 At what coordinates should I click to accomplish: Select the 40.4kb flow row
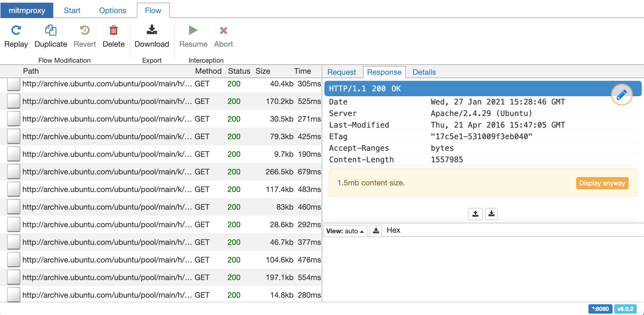point(161,84)
